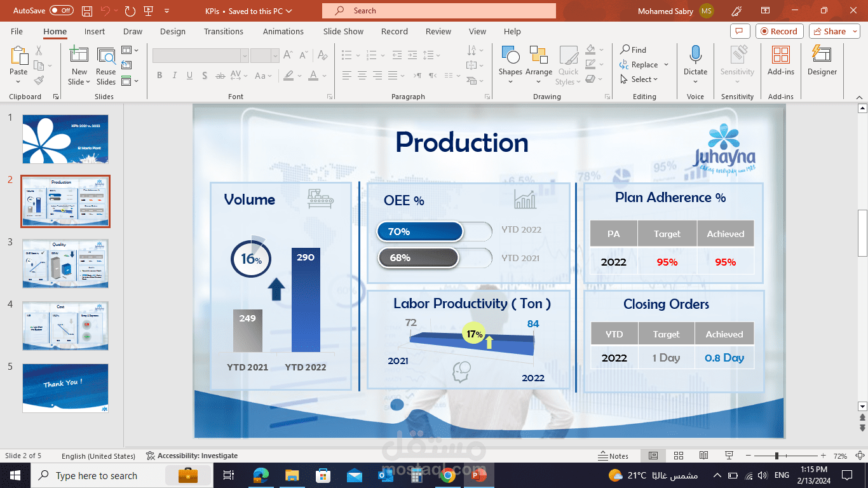This screenshot has width=868, height=488.
Task: Expand the Replace dropdown arrow
Action: click(x=666, y=65)
